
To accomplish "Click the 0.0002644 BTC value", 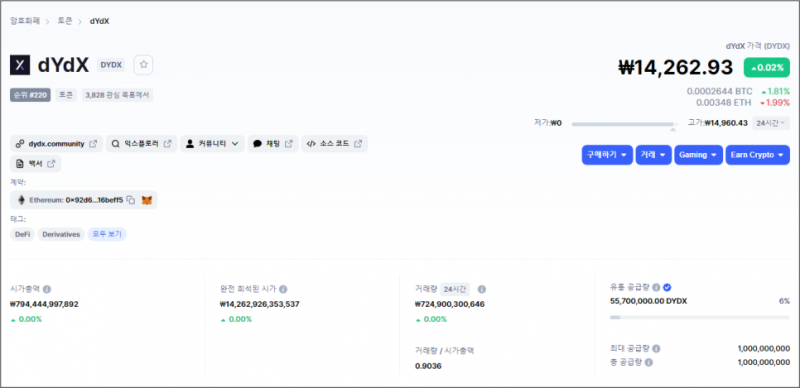I will [719, 91].
